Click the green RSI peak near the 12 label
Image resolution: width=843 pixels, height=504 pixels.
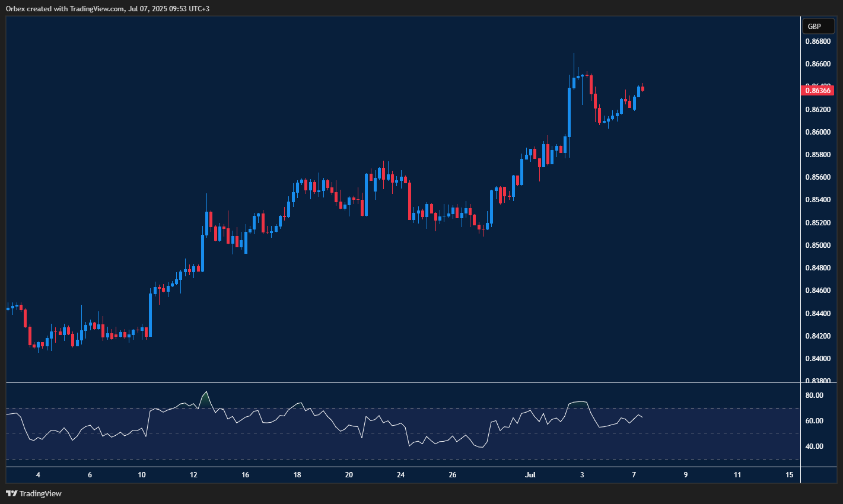click(206, 393)
